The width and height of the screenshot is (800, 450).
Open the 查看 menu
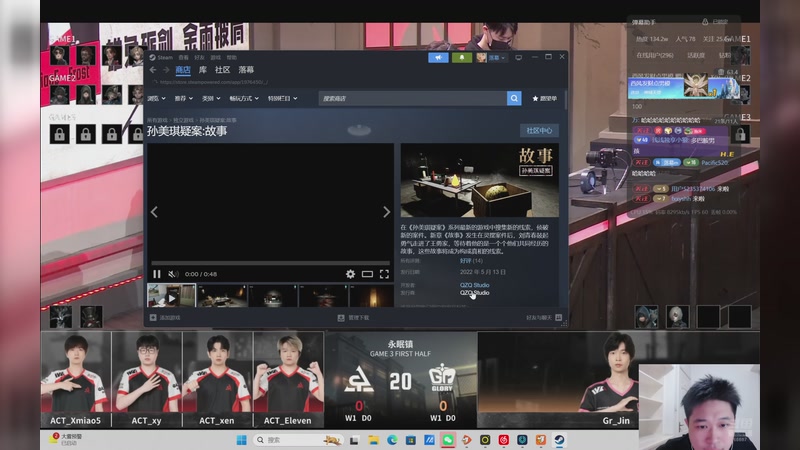click(184, 58)
